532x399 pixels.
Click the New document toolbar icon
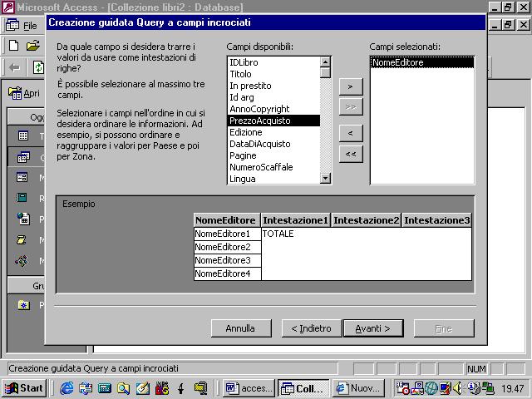click(13, 45)
